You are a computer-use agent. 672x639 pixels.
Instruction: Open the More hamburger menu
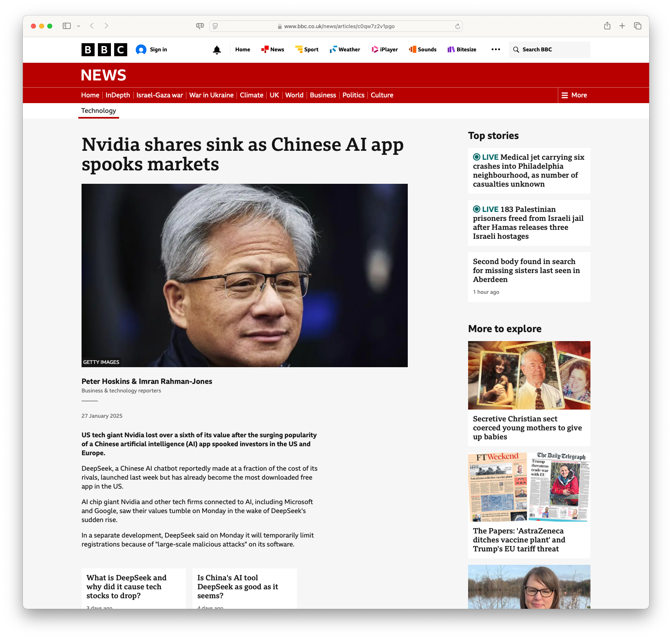tap(574, 95)
